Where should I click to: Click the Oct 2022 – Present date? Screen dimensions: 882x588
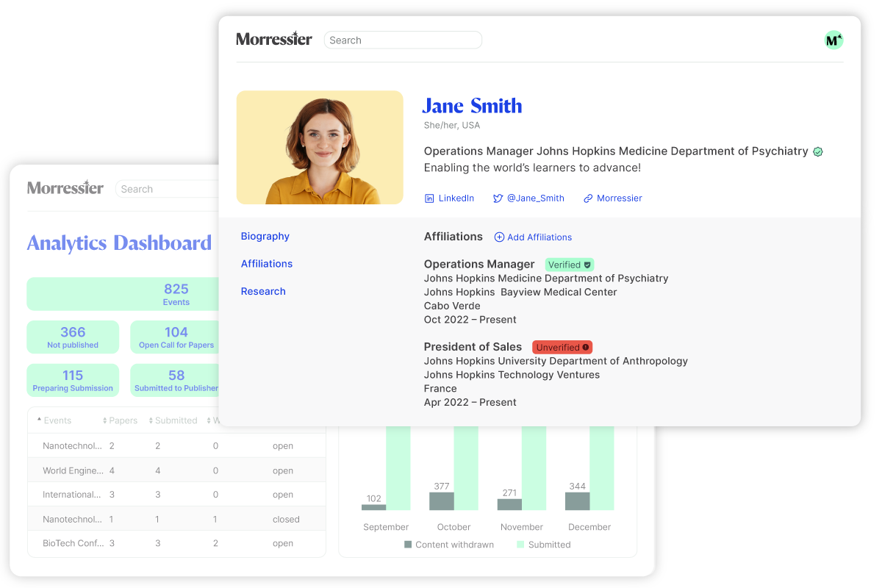pyautogui.click(x=470, y=320)
